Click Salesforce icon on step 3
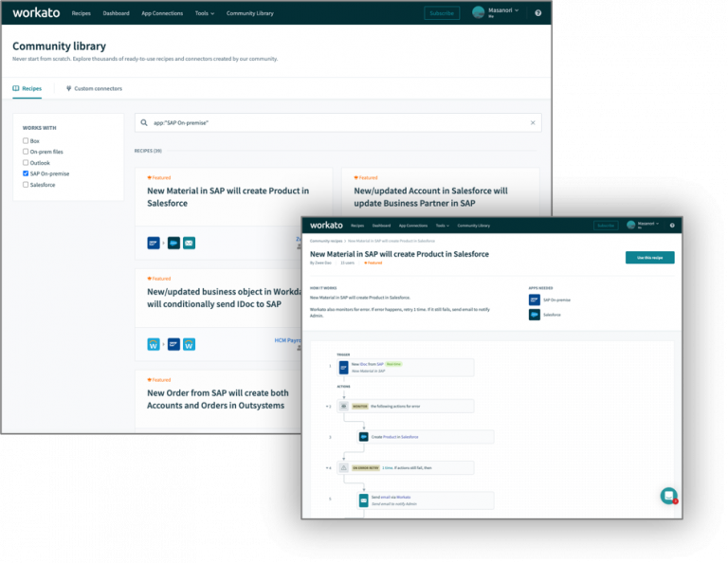Screen dimensions: 728x563 364,437
